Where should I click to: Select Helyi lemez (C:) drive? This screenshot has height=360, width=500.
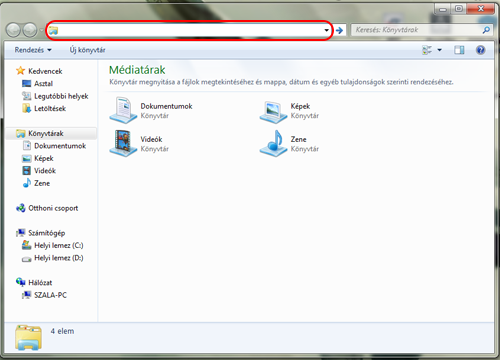(59, 246)
